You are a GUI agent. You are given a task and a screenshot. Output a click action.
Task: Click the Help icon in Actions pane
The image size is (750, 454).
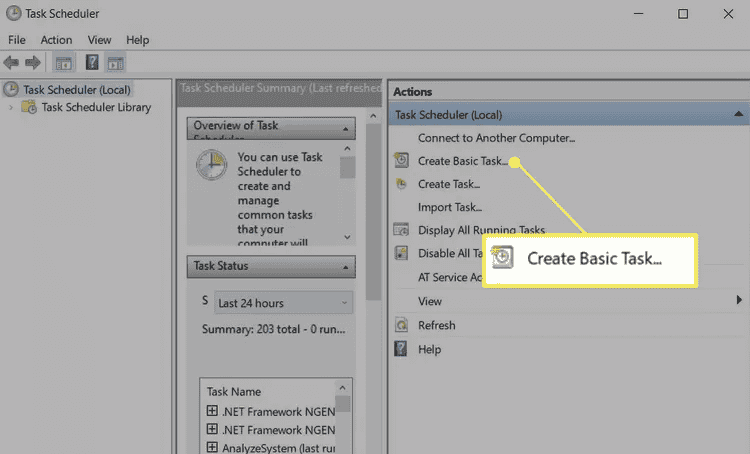(x=400, y=349)
